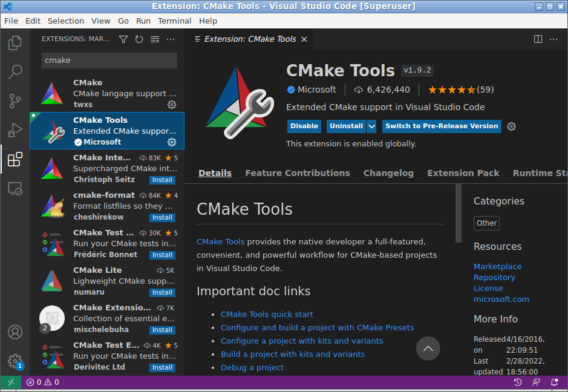Switch to the Extension Pack tab
This screenshot has height=392, width=568.
click(x=463, y=173)
